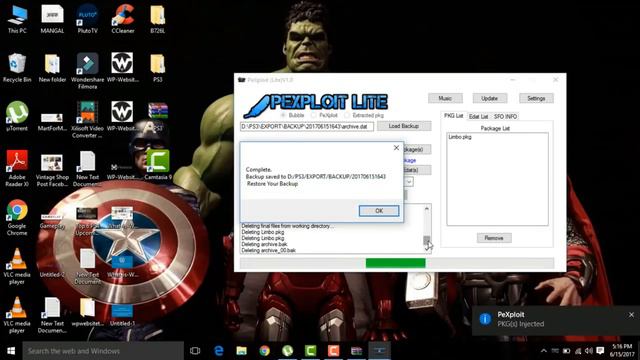The image size is (640, 360).
Task: Open Microsoft Edge from the taskbar
Action: click(219, 351)
